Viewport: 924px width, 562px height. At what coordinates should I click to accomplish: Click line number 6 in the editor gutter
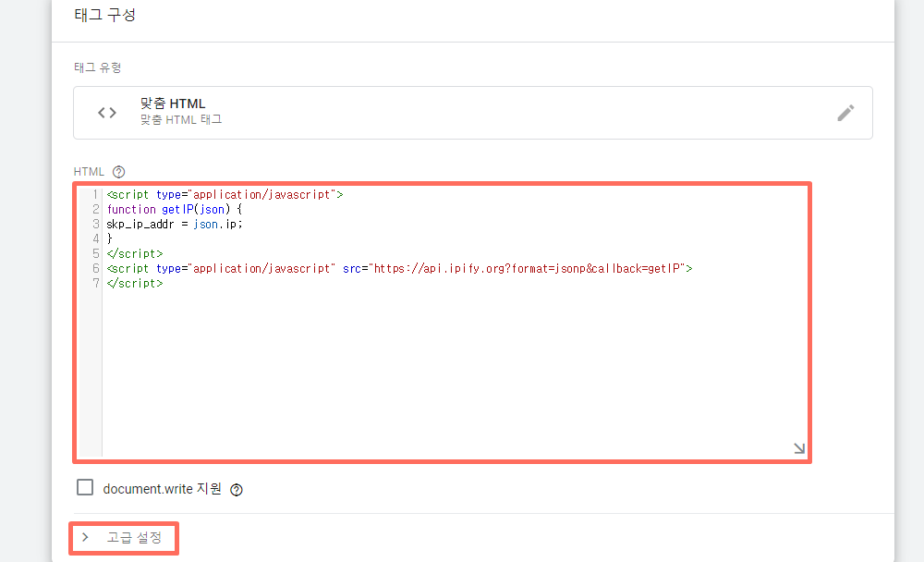tap(95, 268)
